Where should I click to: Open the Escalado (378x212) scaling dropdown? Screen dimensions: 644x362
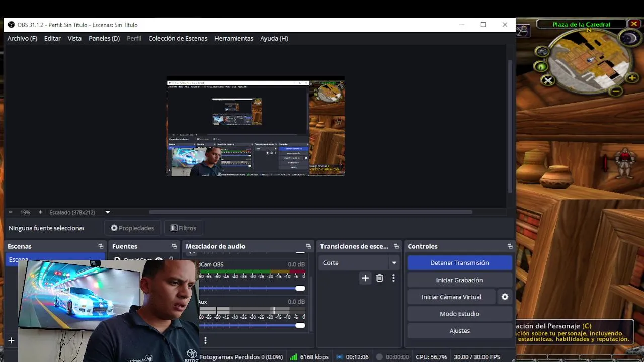pyautogui.click(x=107, y=212)
